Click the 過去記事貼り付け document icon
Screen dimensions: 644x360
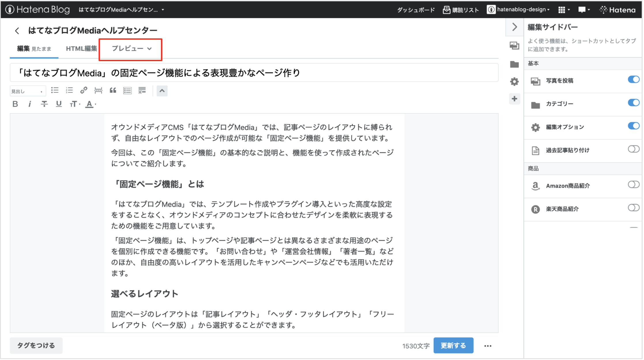[x=535, y=150]
